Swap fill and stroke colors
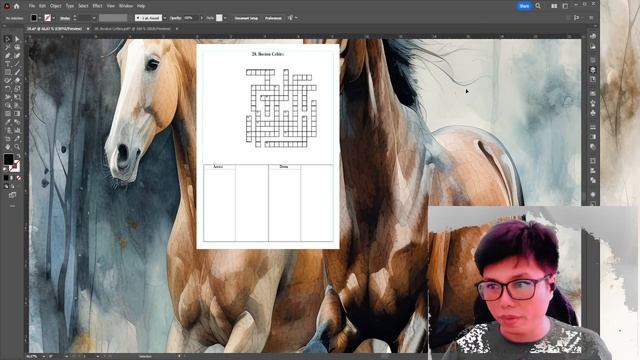This screenshot has height=360, width=640. tap(19, 156)
